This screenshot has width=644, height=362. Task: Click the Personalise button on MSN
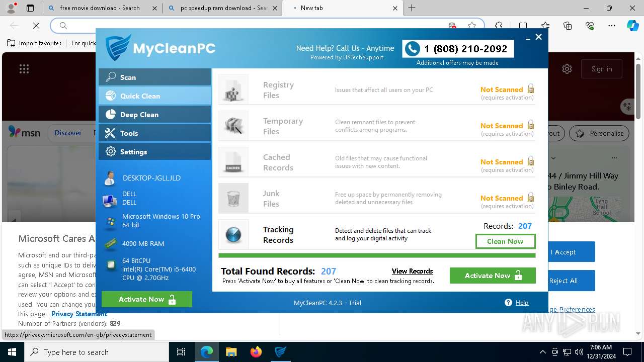[x=599, y=133]
